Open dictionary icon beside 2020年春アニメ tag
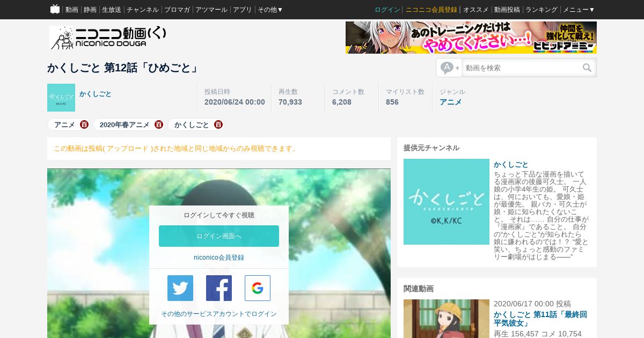 [x=159, y=124]
